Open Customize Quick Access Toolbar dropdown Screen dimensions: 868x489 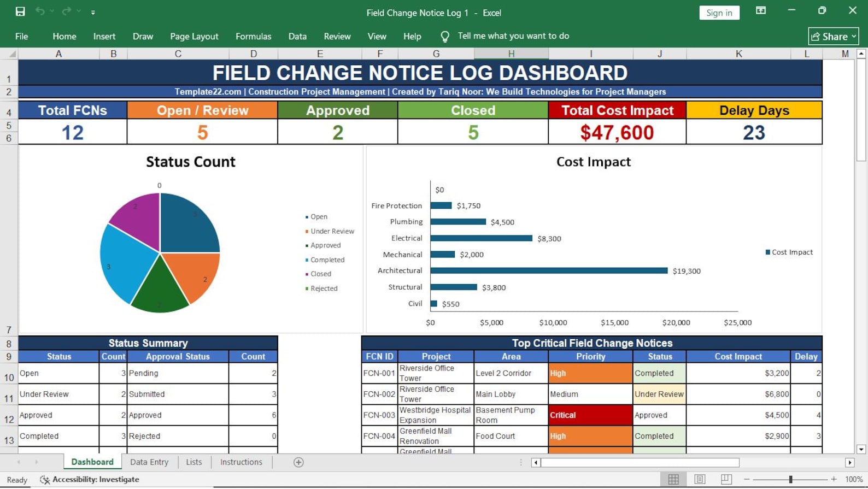93,12
